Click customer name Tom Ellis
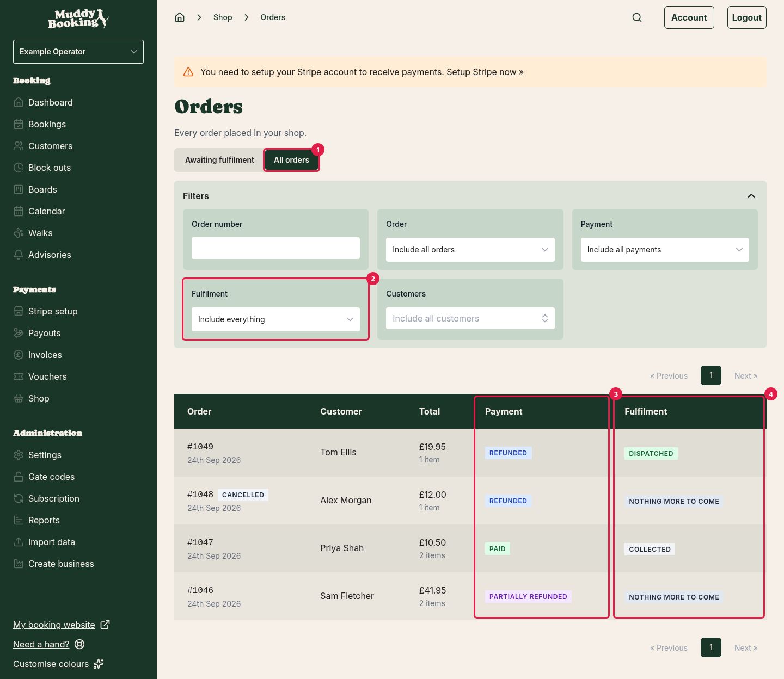Viewport: 784px width, 679px height. click(x=338, y=453)
